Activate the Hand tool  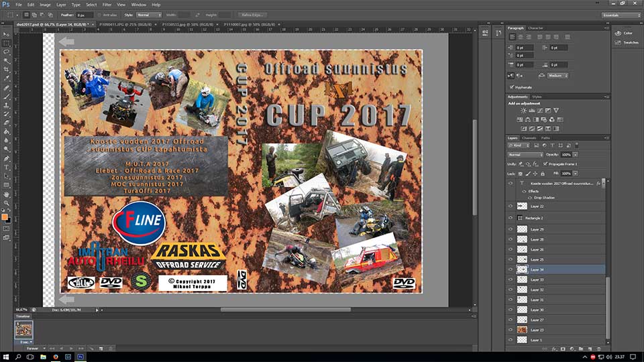click(7, 194)
